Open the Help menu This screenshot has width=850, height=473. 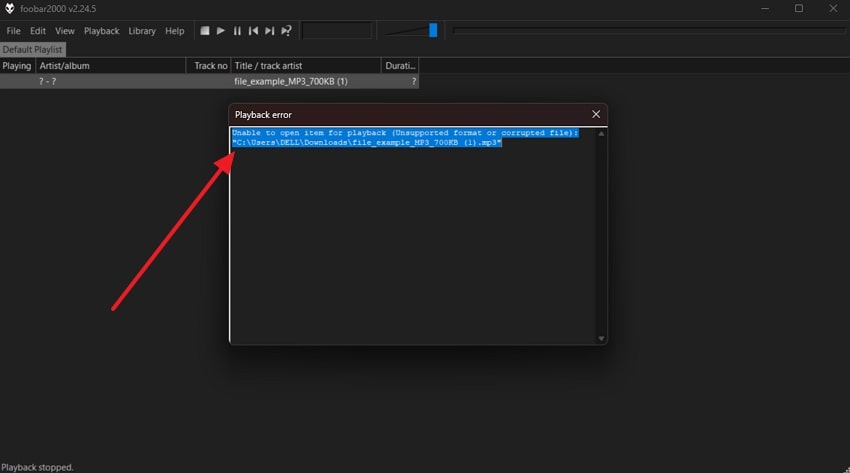coord(174,31)
